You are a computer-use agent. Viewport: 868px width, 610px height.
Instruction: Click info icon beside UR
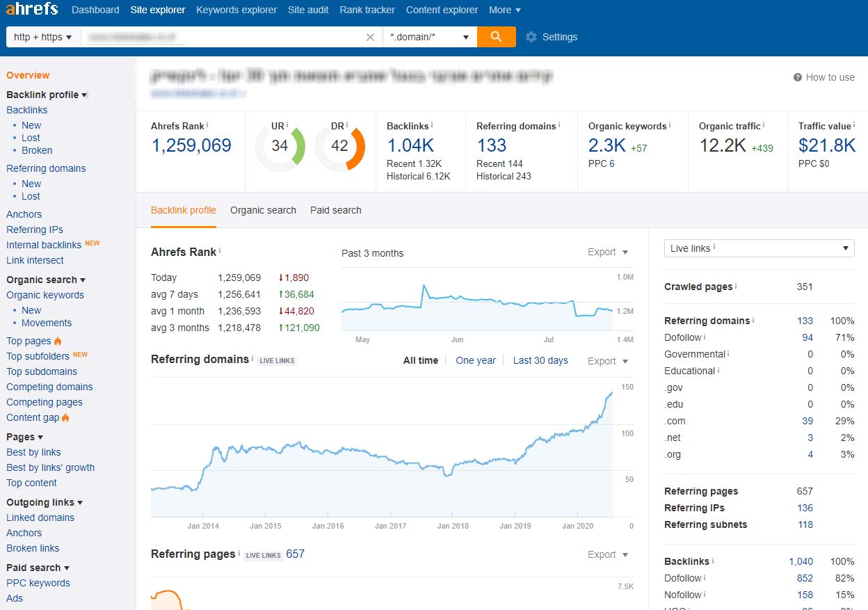tap(287, 125)
